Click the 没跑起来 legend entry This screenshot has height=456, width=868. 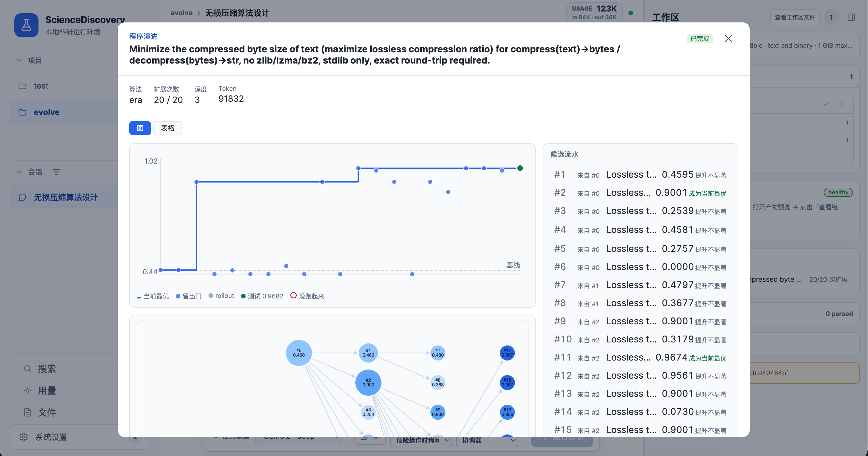(x=307, y=296)
